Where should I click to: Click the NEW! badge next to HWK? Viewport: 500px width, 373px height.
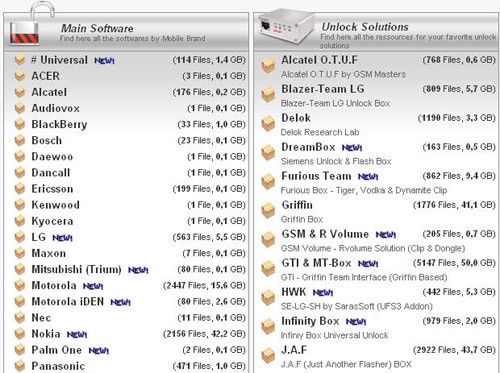tap(323, 293)
